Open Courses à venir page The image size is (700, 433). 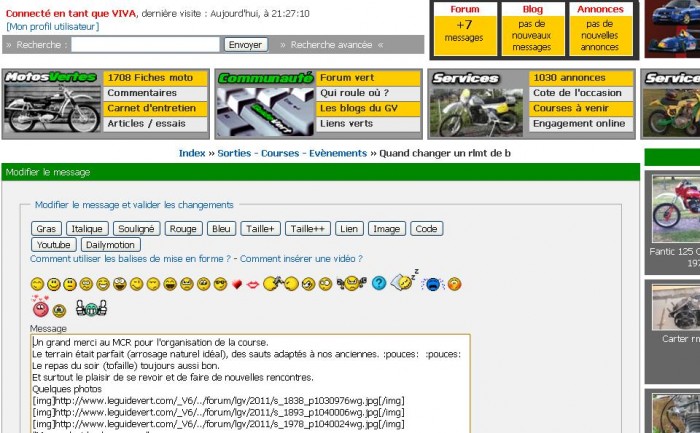coord(581,108)
